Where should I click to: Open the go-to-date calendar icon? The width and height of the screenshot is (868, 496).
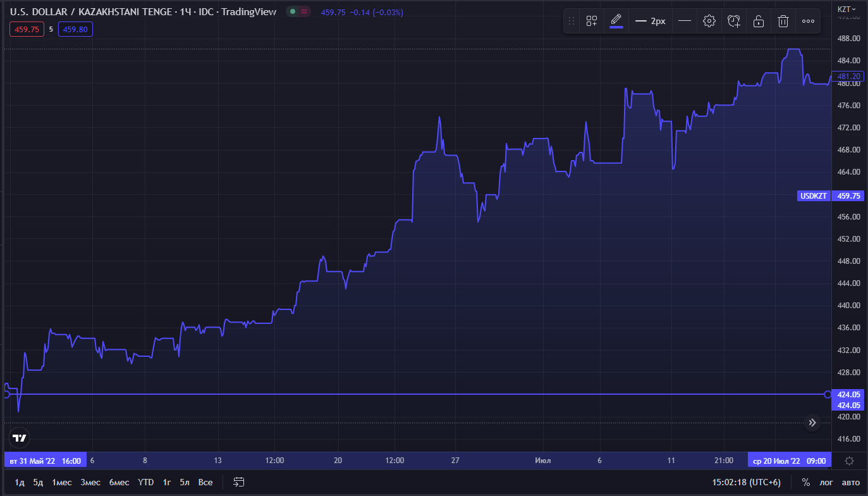click(x=239, y=482)
